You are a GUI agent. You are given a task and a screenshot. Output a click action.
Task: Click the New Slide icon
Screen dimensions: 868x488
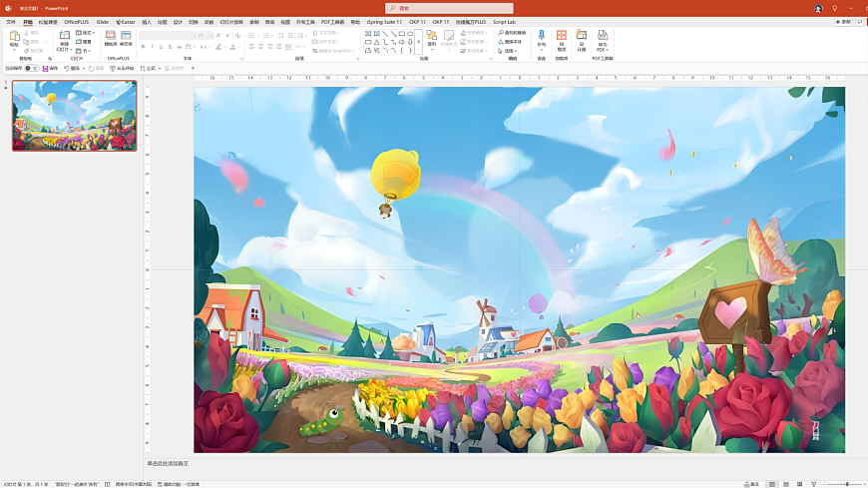pos(64,38)
